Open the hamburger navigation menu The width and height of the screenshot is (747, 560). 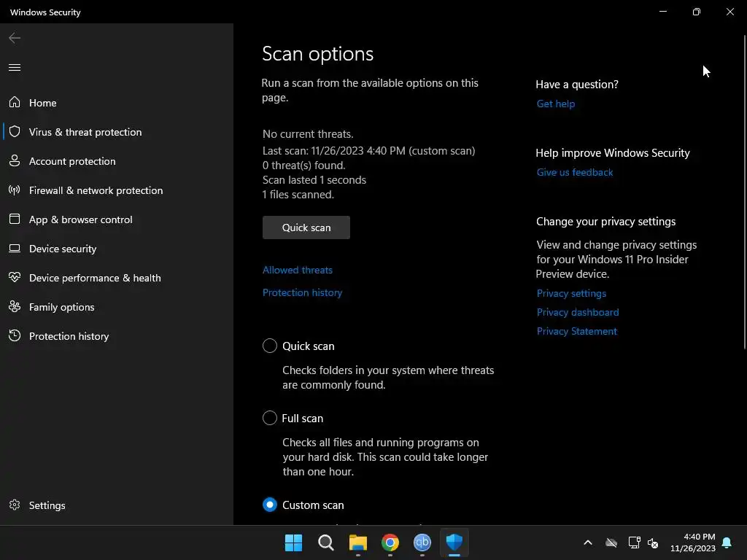(15, 68)
